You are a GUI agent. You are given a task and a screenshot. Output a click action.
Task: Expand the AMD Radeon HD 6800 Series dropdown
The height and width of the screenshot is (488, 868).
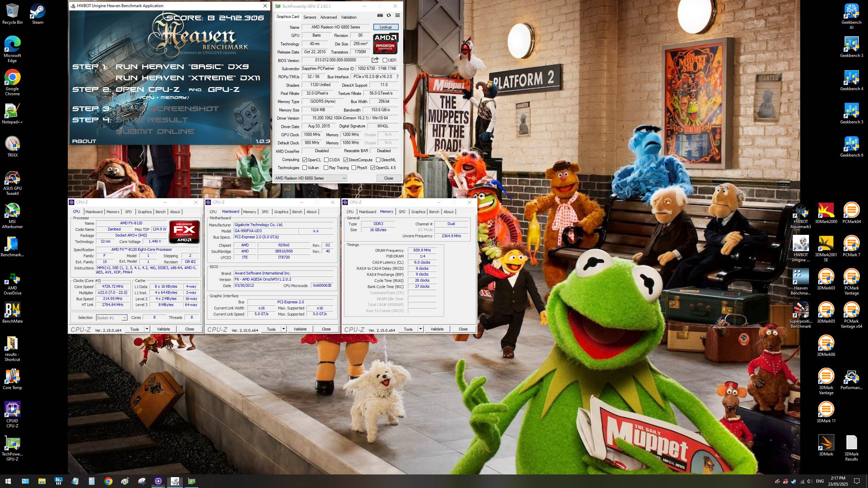[310, 178]
